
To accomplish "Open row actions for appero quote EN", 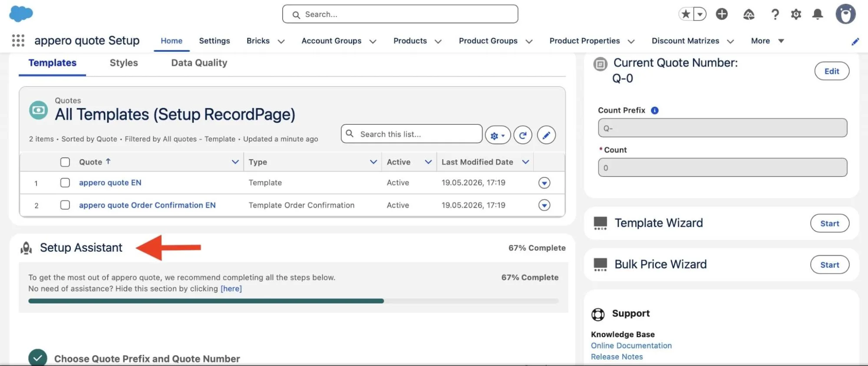I will (544, 183).
